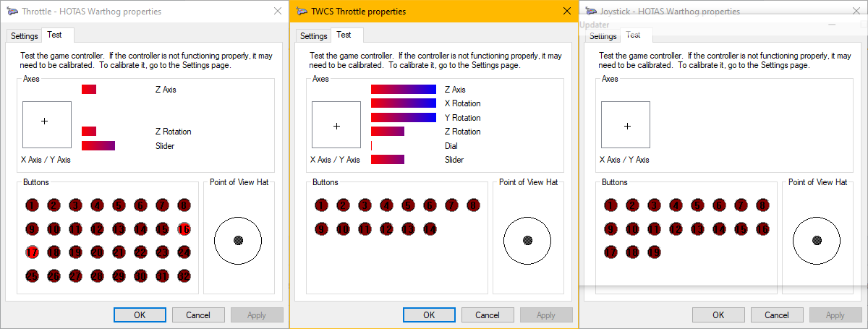Click Point of View Hat circle in TWCS window
868x329 pixels.
pyautogui.click(x=527, y=240)
